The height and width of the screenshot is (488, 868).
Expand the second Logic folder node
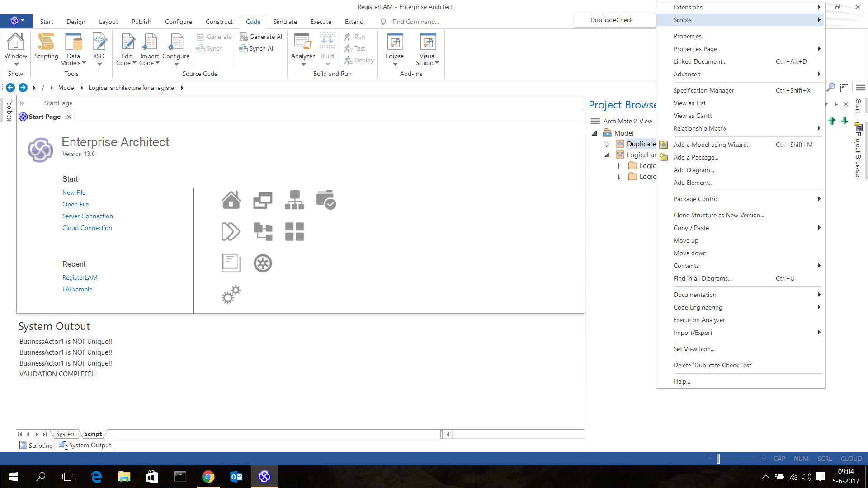[x=620, y=177]
